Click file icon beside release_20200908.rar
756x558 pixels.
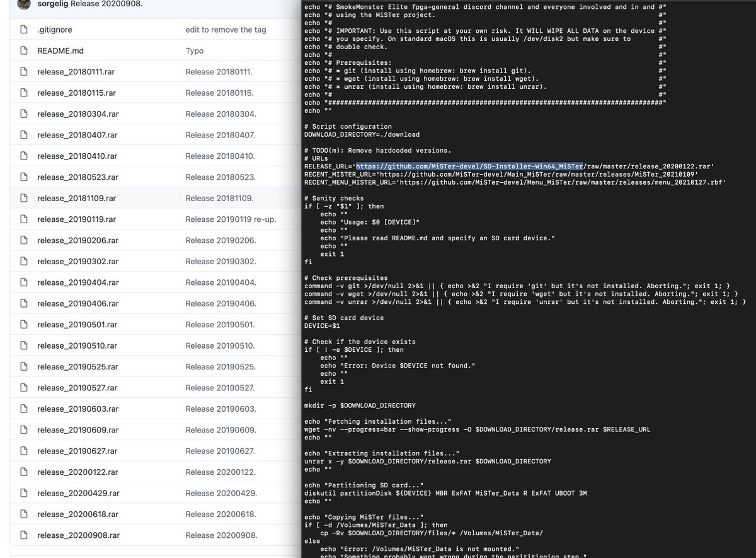23,535
